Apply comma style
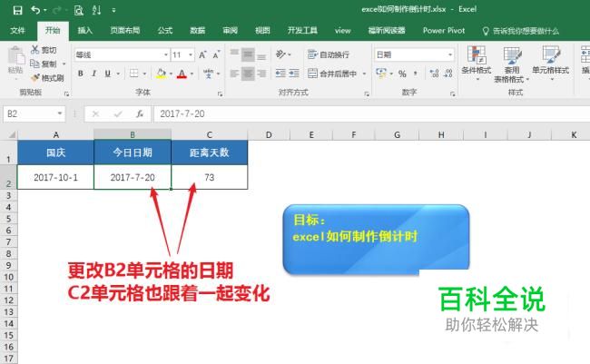Image resolution: width=590 pixels, height=364 pixels. click(416, 74)
